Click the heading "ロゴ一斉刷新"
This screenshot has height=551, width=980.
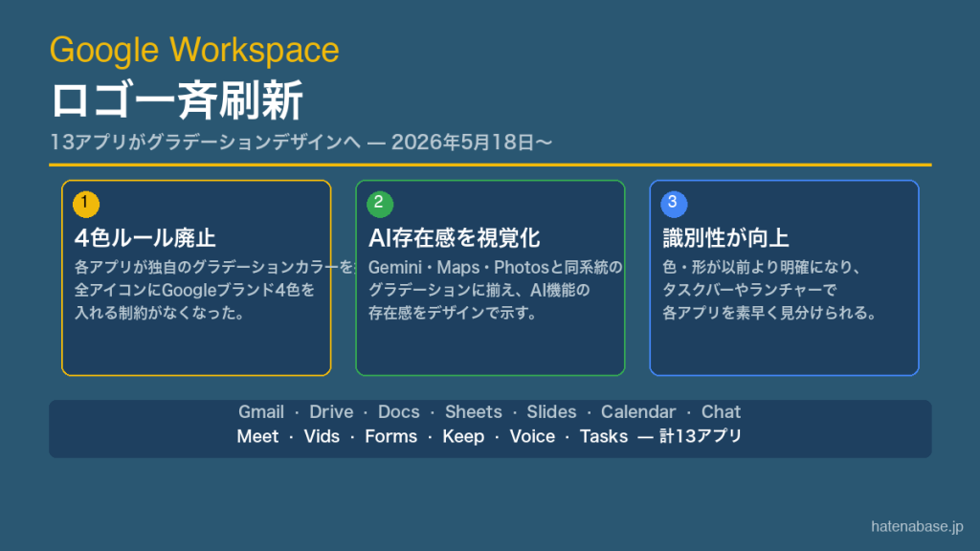[176, 99]
